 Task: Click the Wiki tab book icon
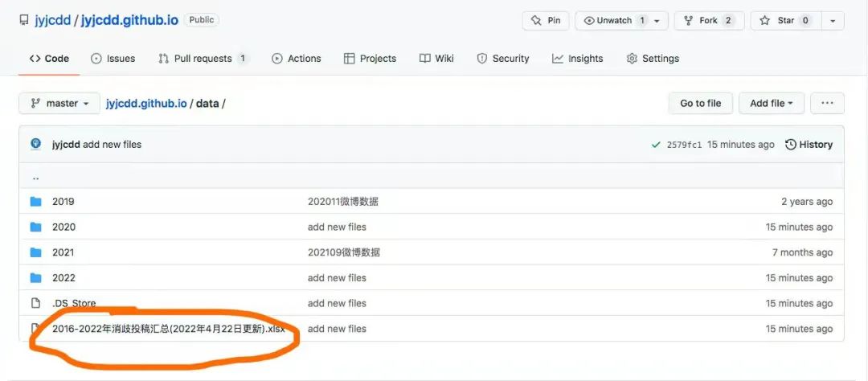[x=424, y=58]
